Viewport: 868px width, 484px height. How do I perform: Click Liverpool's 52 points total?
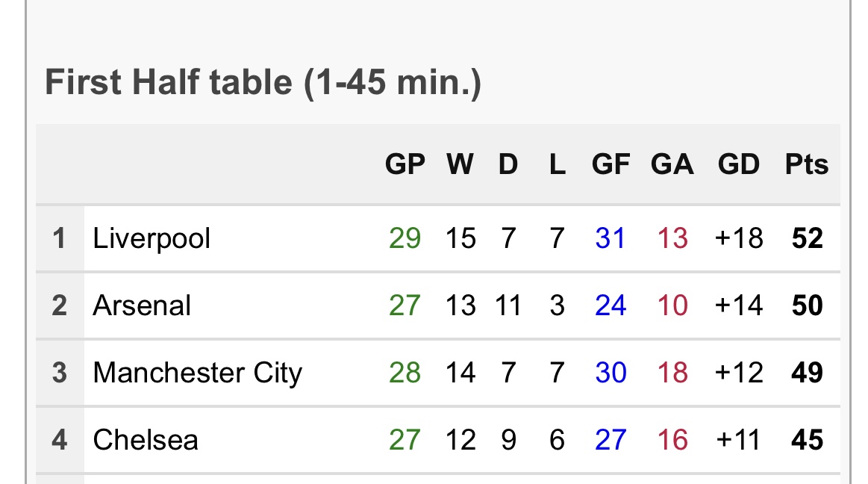point(807,239)
